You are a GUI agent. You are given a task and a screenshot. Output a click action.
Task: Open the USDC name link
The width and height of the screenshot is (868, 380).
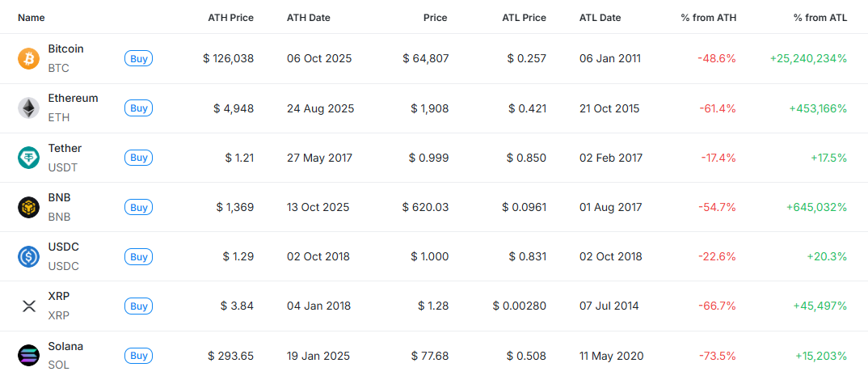tap(63, 247)
